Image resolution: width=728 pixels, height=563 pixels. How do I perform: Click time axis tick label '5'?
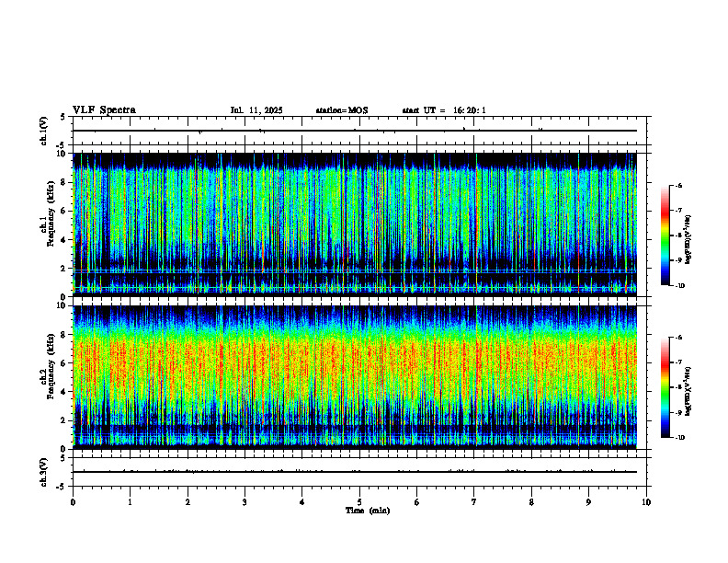click(x=359, y=502)
